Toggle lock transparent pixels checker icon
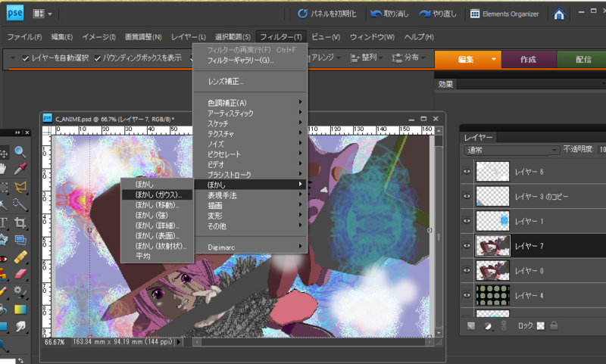The height and width of the screenshot is (364, 606). [x=541, y=326]
